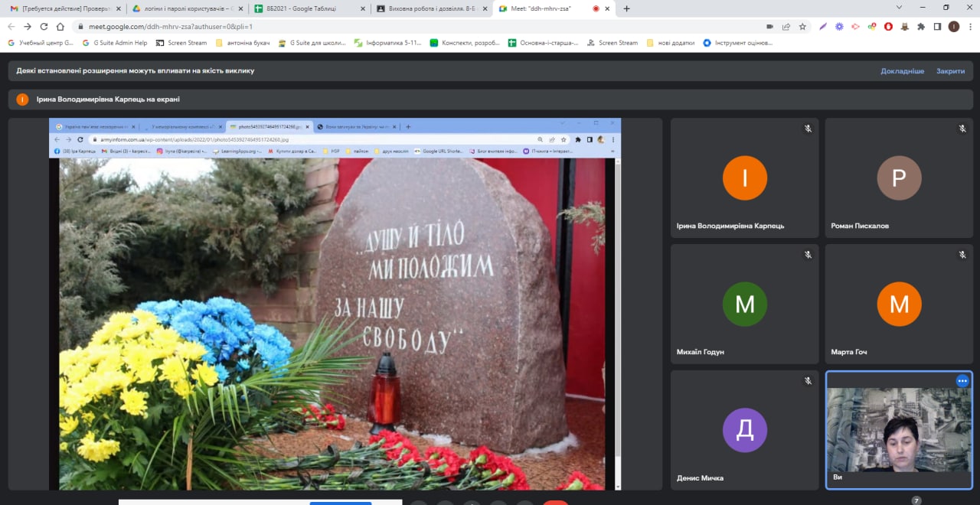Open the G Suite для школи bookmark
The height and width of the screenshot is (505, 980).
click(x=311, y=43)
